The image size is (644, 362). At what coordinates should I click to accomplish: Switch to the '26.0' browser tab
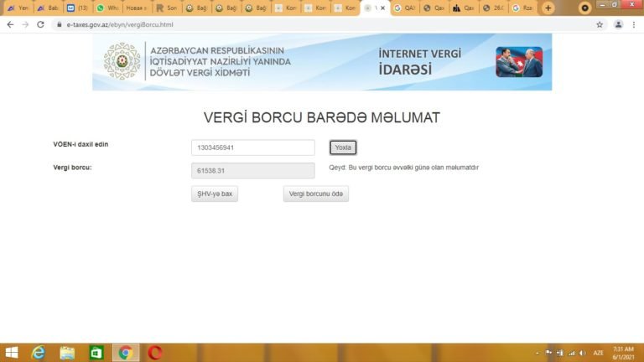(494, 8)
